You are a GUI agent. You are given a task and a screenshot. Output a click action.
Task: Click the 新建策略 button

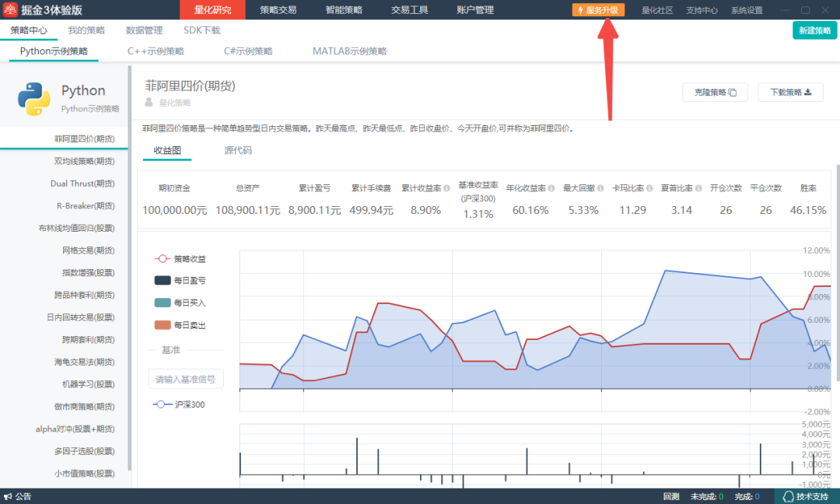[x=814, y=30]
